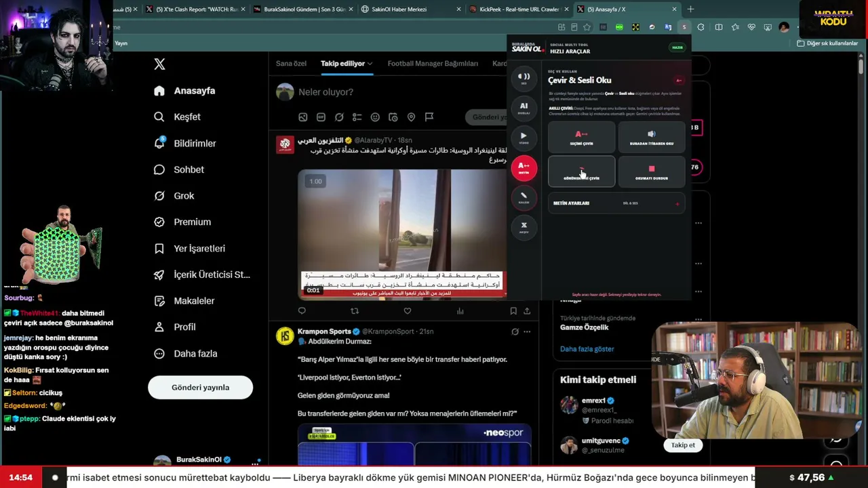This screenshot has height=488, width=868.
Task: Open the Video tool in Sakin Ol panel
Action: (524, 138)
